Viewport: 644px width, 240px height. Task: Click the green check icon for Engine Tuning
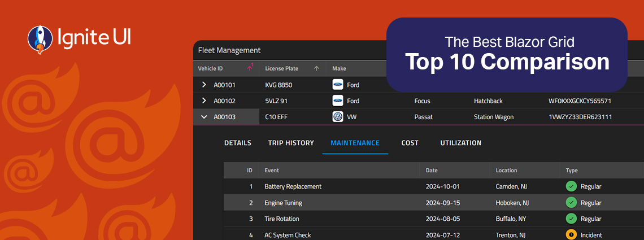[x=571, y=203]
